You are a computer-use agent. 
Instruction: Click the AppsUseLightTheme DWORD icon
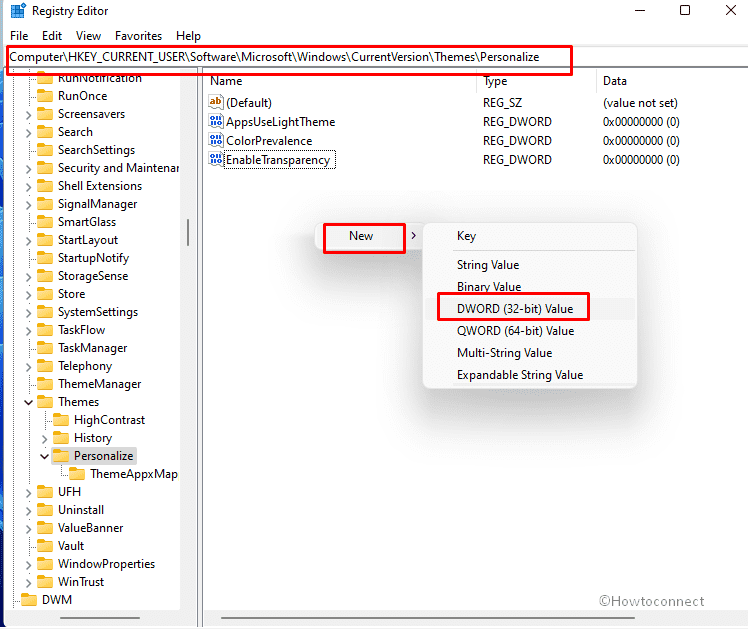coord(216,121)
